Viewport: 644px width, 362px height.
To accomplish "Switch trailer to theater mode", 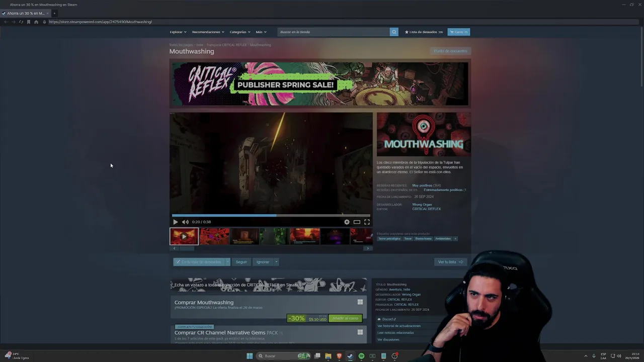I will pos(357,222).
